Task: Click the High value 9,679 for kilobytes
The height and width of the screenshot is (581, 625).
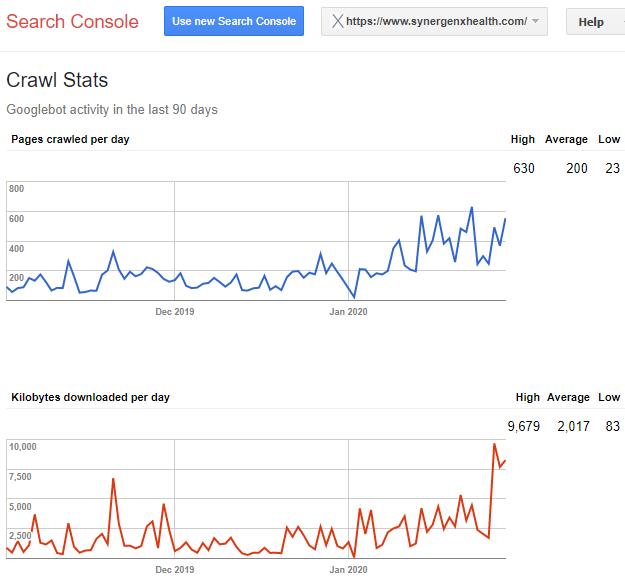Action: [x=523, y=426]
